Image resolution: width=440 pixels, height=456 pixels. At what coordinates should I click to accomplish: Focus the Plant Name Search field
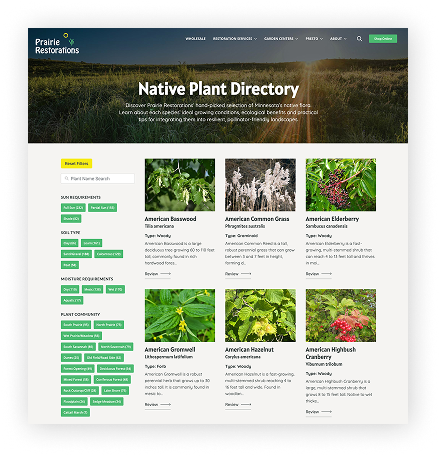(x=98, y=179)
